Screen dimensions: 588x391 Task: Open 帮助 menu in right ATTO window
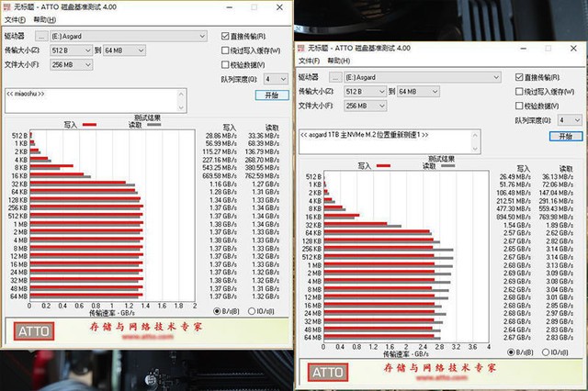tap(339, 61)
